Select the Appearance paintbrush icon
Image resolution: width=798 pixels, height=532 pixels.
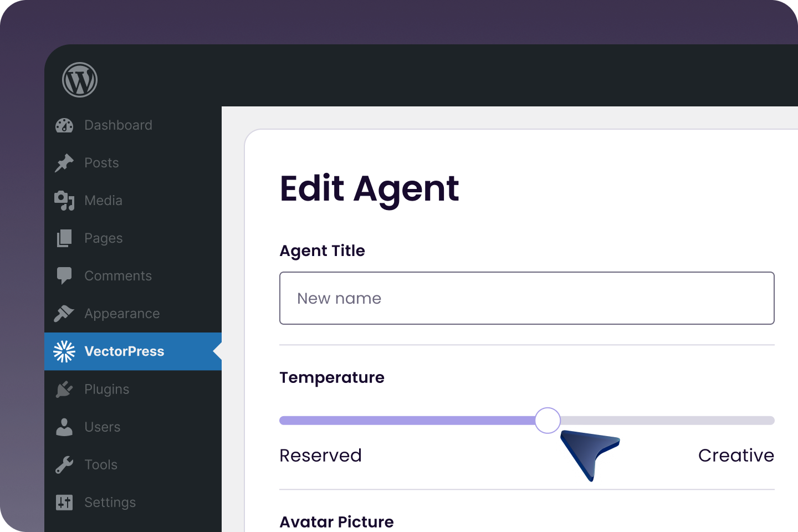click(64, 314)
